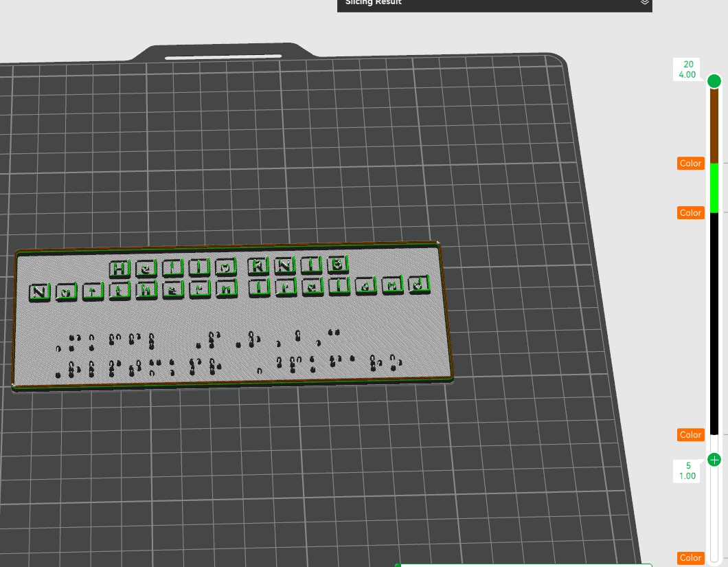This screenshot has height=567, width=728.
Task: Click the build plate handle tab at the top
Action: pos(223,53)
